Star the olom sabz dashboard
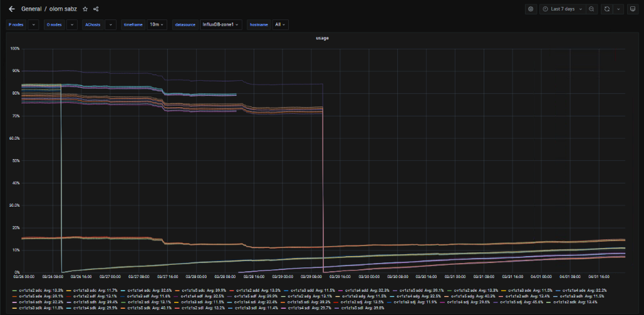 85,9
